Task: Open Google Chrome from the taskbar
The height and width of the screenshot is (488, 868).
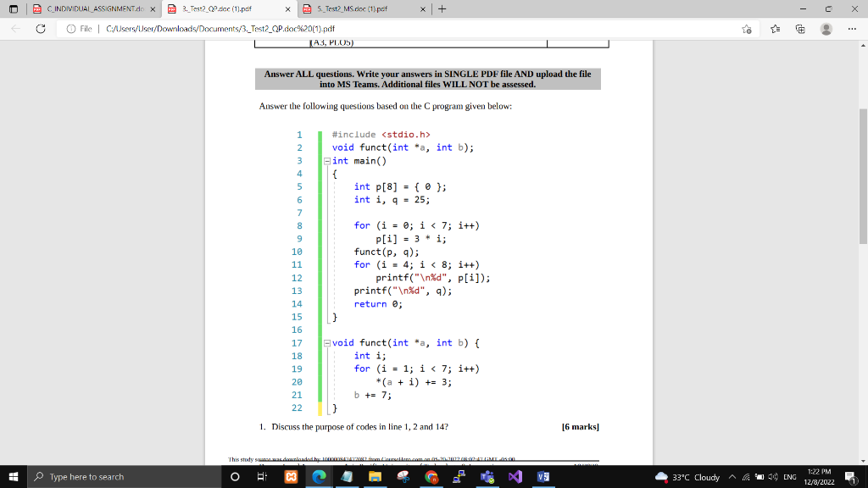Action: click(431, 476)
